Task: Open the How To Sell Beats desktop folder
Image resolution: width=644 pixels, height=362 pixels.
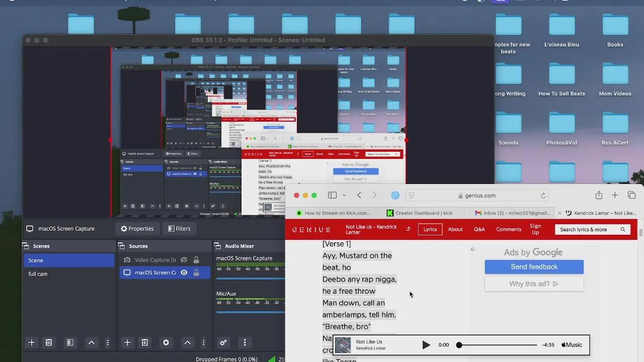Action: click(x=561, y=80)
